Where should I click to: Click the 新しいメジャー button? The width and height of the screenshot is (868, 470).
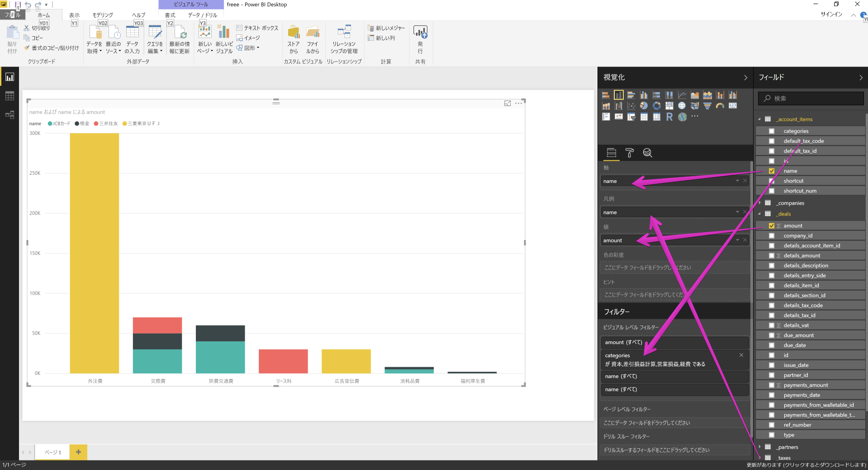coord(387,28)
